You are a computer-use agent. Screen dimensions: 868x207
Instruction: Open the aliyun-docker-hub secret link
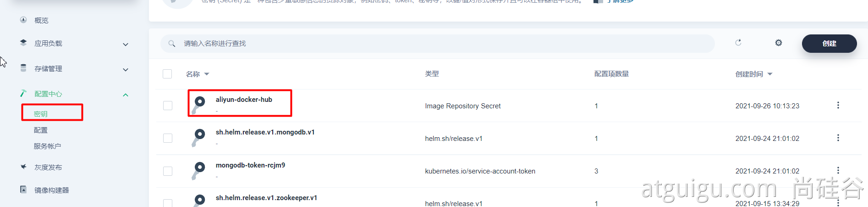click(244, 100)
